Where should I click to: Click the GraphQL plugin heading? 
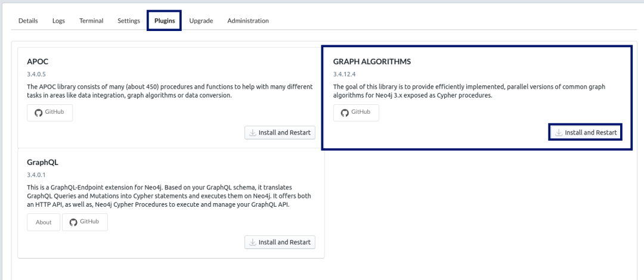coord(43,162)
